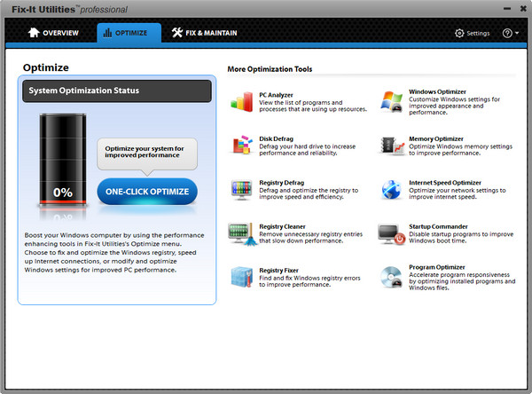The width and height of the screenshot is (532, 394).
Task: Open the PC Analyzer icon
Action: tap(242, 101)
